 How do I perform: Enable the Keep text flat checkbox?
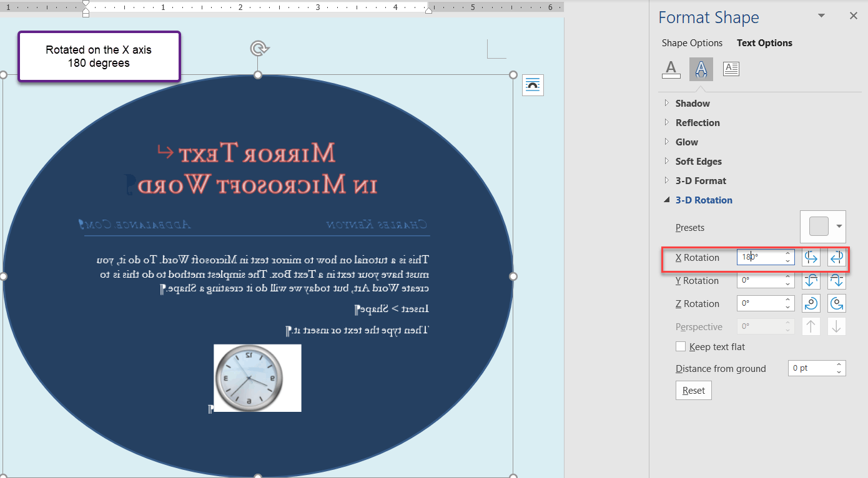click(x=681, y=346)
